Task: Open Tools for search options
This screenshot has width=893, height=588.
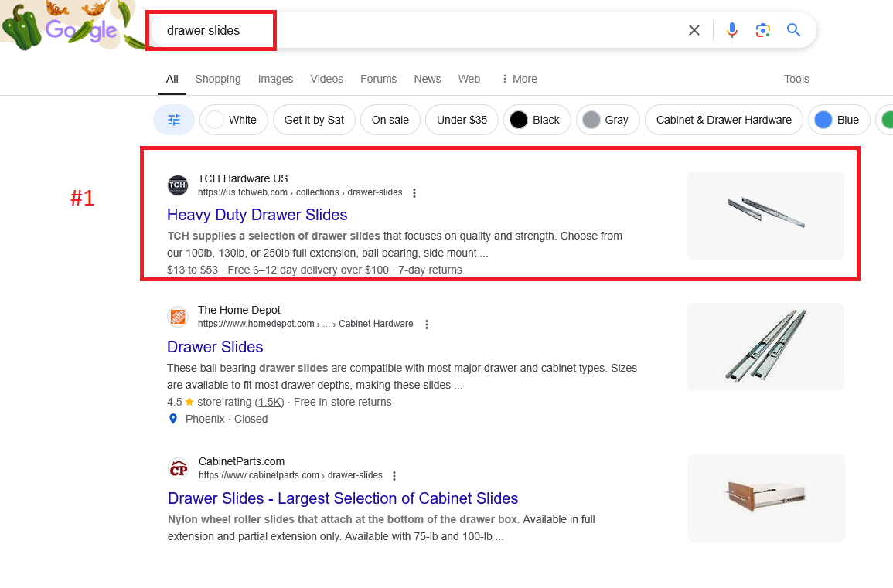Action: pos(796,79)
